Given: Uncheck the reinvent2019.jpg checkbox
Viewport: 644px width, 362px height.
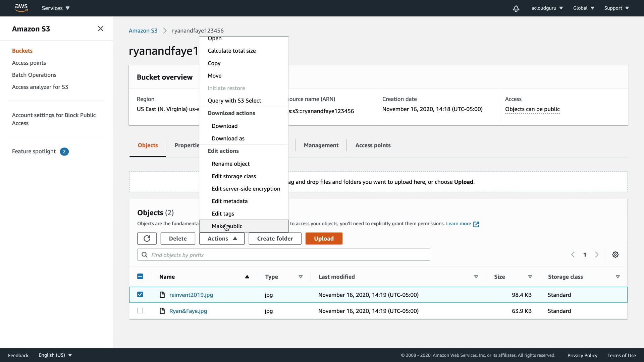Looking at the screenshot, I should (x=140, y=295).
